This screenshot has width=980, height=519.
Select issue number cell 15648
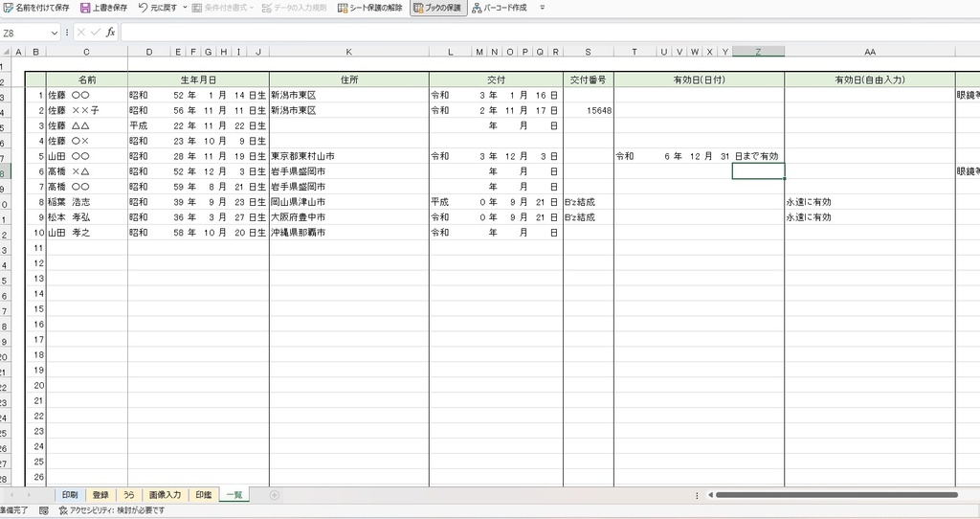tap(589, 111)
